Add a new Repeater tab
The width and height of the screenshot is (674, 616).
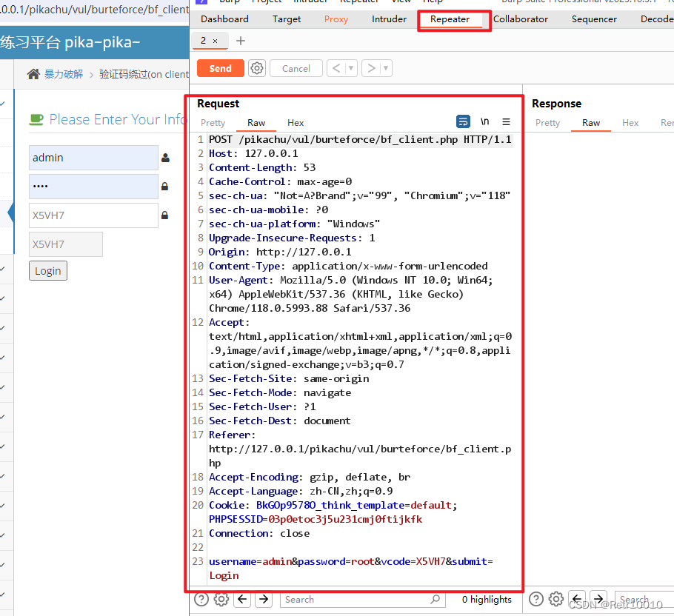241,41
